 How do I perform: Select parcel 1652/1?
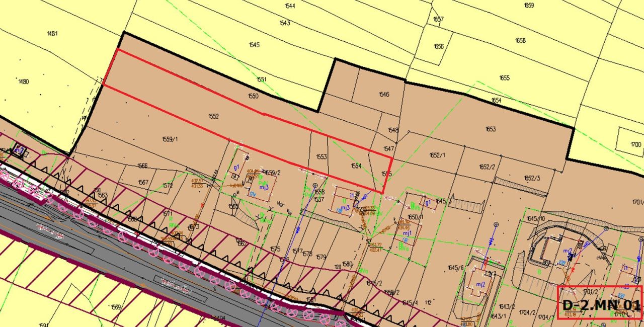click(x=437, y=155)
